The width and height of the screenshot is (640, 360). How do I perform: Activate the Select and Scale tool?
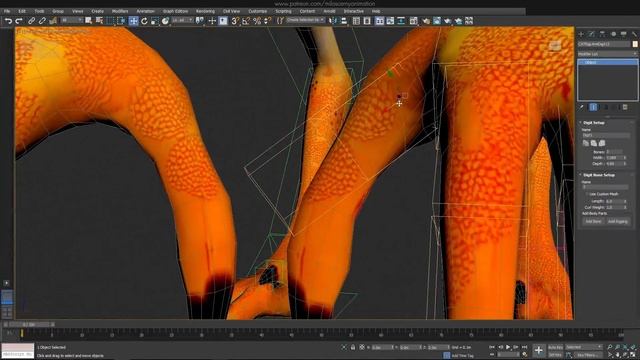[155, 20]
